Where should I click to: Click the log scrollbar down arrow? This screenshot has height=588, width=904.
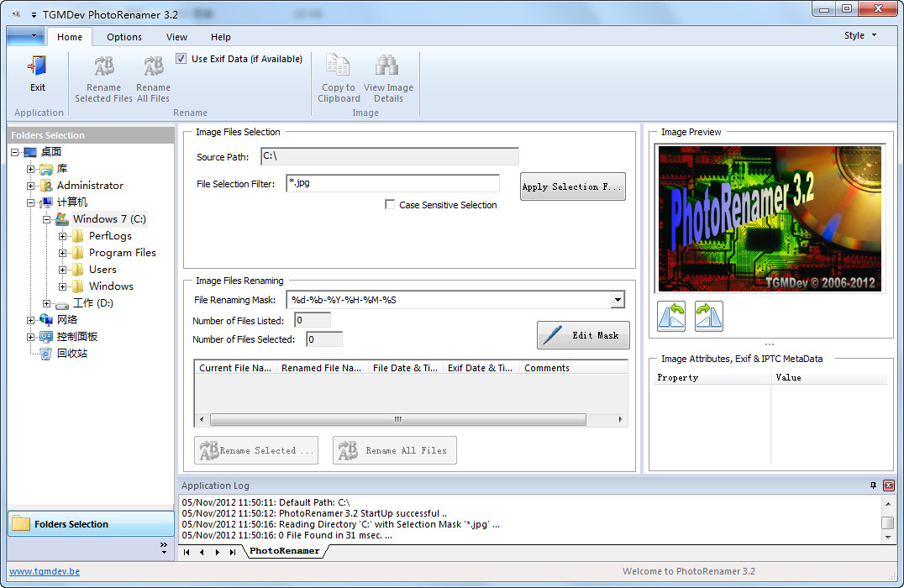888,538
